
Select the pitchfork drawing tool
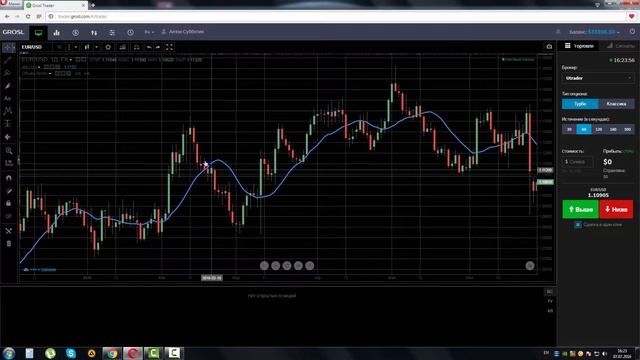7,73
